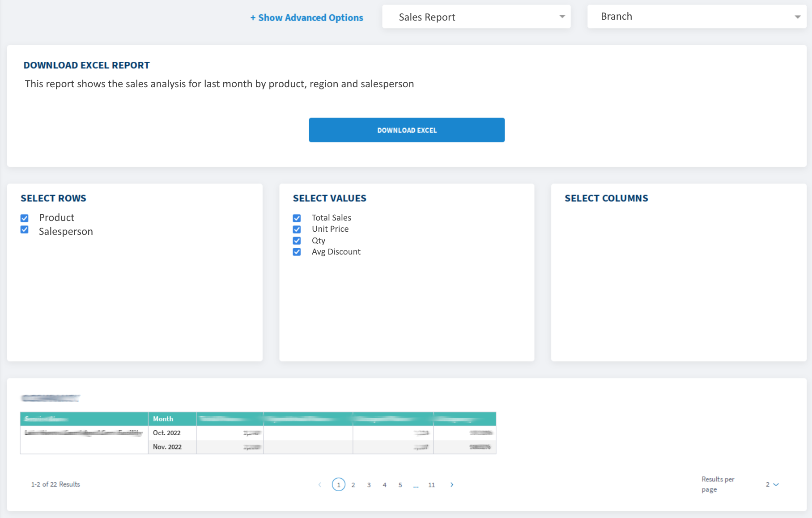The width and height of the screenshot is (812, 518).
Task: Go to page 2 of results
Action: click(353, 485)
